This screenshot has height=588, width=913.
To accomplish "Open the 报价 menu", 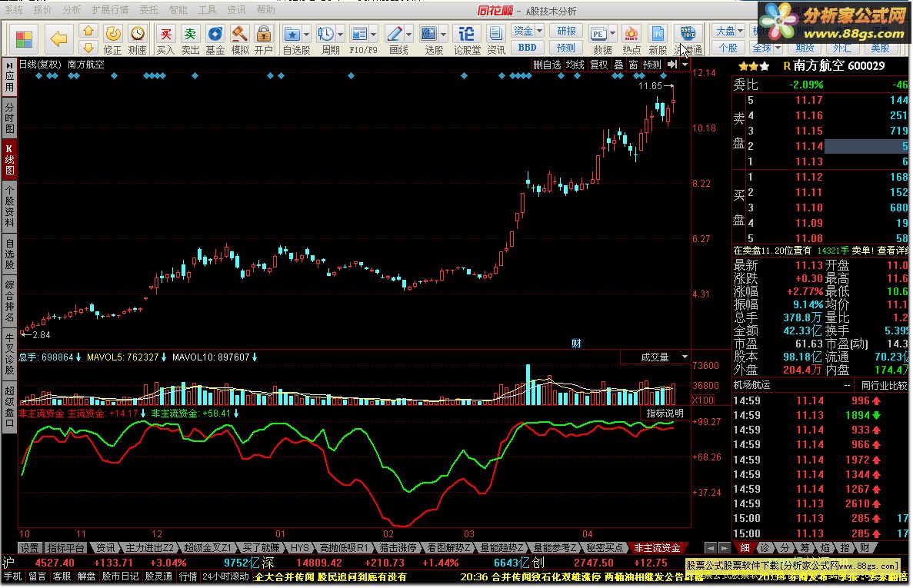I will 42,10.
